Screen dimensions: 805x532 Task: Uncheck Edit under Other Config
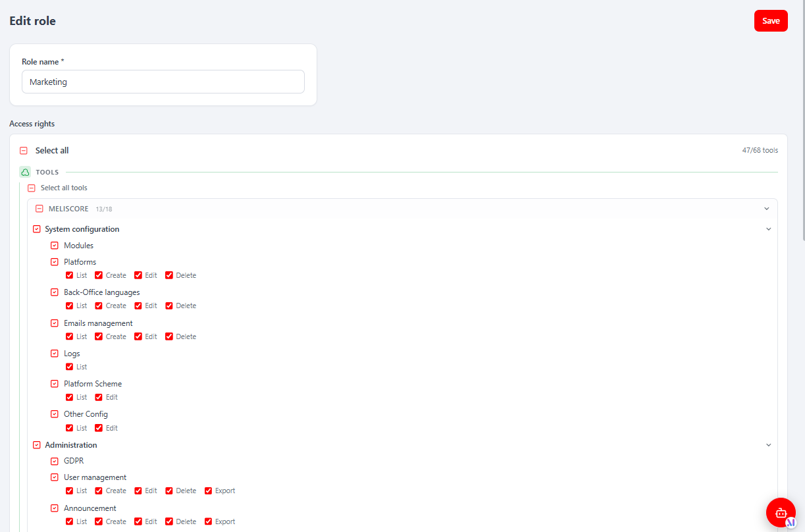(99, 428)
